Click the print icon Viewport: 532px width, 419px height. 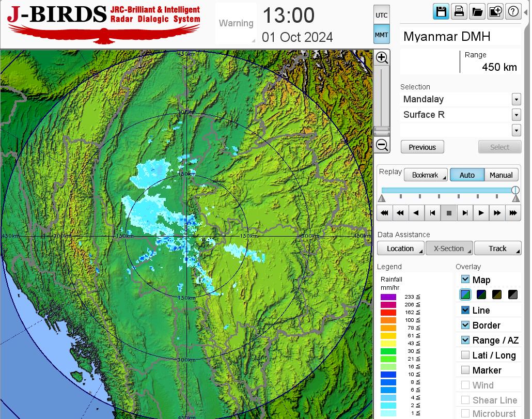(459, 11)
